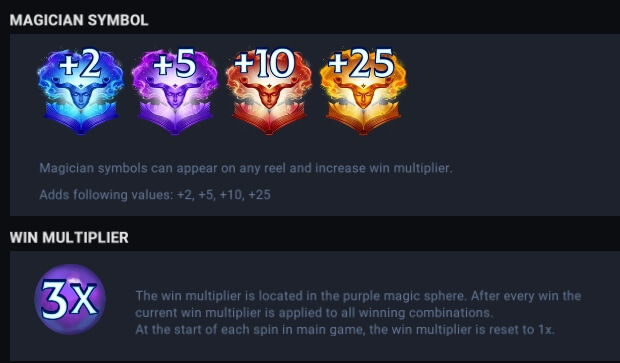Click the open book beneath golden magician
Image resolution: width=620 pixels, height=363 pixels.
(363, 118)
